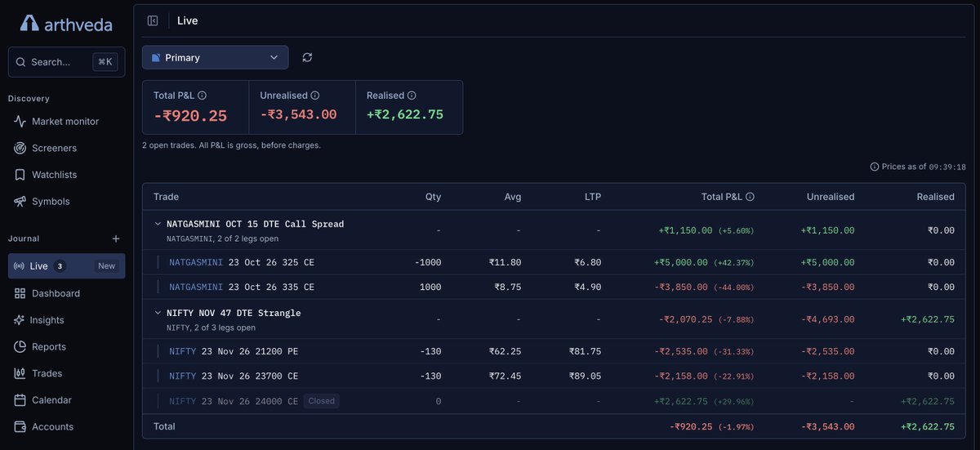Click the Dashboard grid icon
980x450 pixels.
(x=20, y=293)
